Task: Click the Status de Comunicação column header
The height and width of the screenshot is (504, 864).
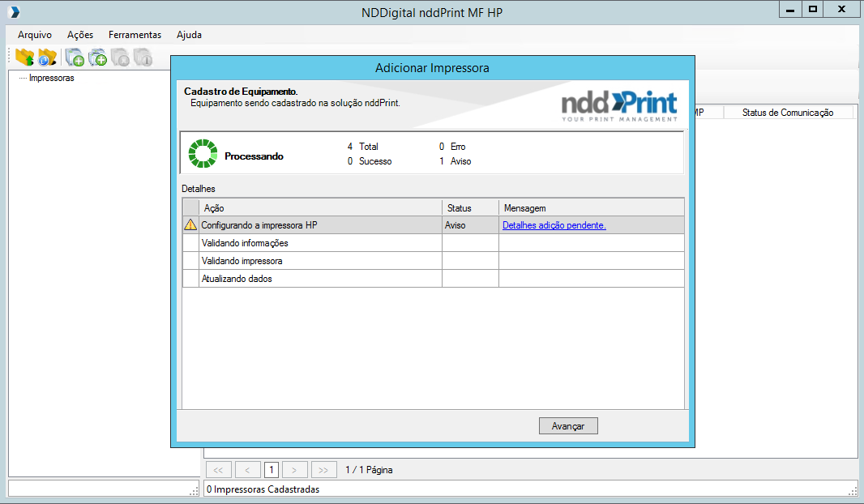Action: click(x=787, y=113)
